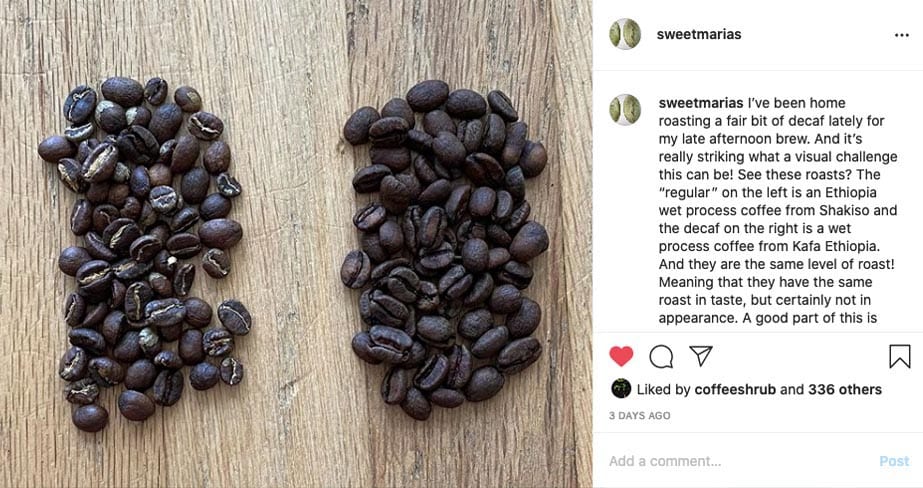Submit the comment with the Post button
This screenshot has width=923, height=488.
(894, 461)
